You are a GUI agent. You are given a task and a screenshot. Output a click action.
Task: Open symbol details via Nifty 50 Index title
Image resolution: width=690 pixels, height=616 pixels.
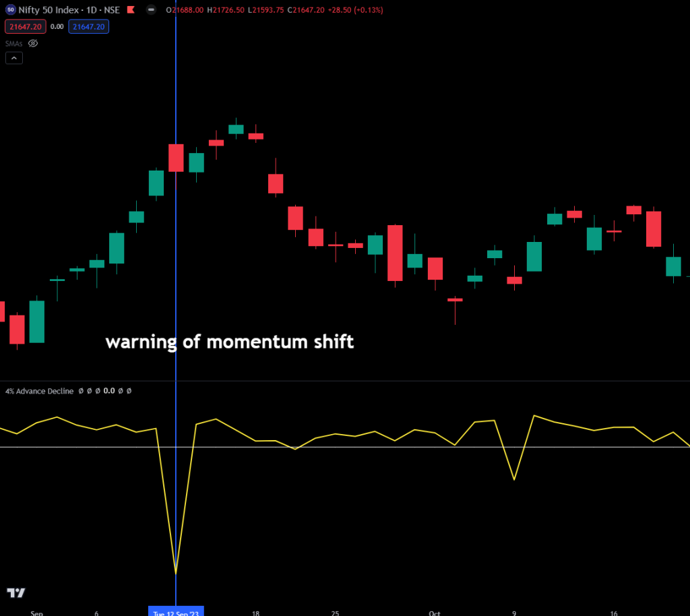pos(49,9)
